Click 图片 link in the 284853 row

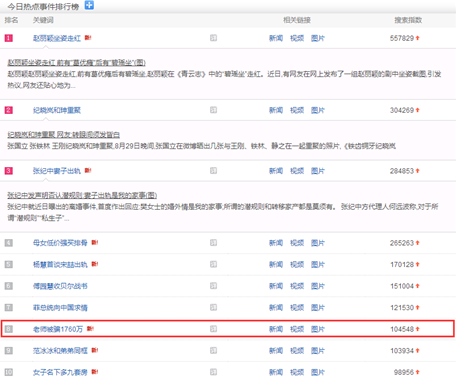tap(318, 171)
